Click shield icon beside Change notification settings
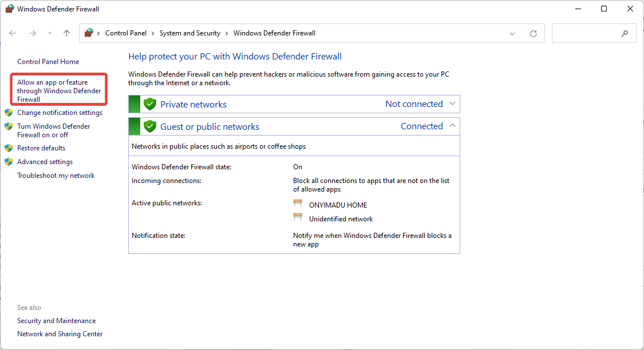 click(x=9, y=113)
